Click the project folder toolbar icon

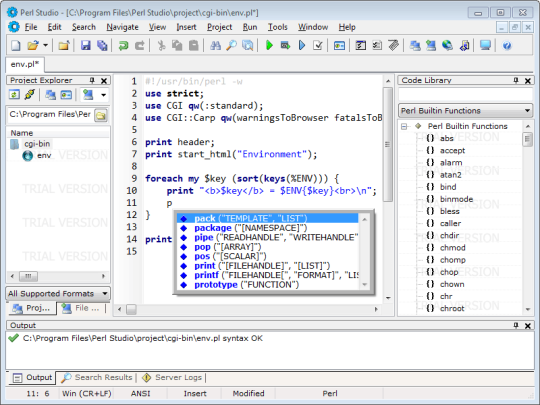click(x=64, y=45)
